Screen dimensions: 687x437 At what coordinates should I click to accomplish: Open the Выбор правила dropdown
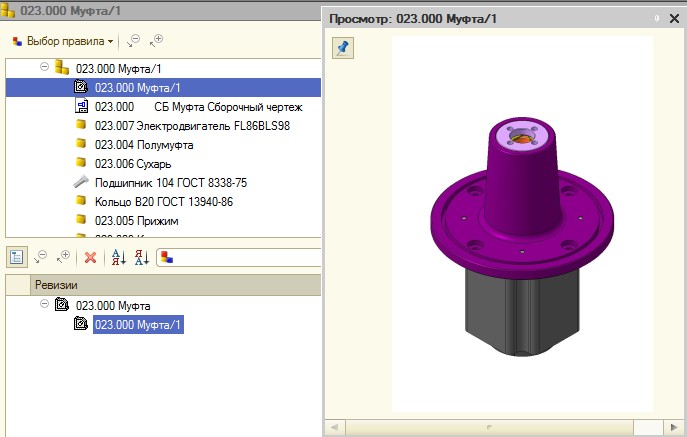click(x=62, y=41)
